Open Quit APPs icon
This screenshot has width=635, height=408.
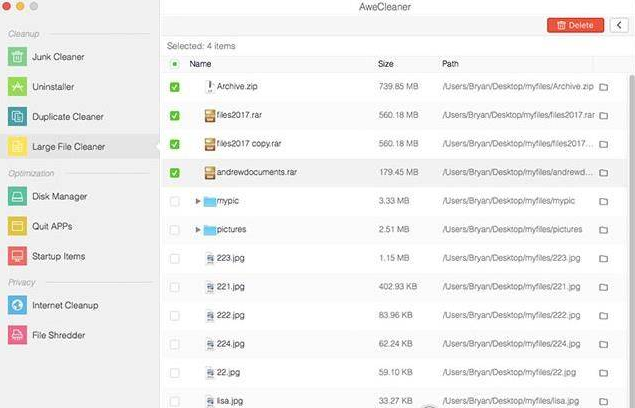17,226
